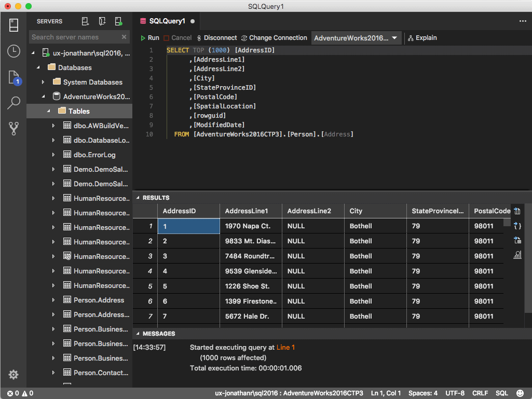The width and height of the screenshot is (532, 399).
Task: Expand dbo.AWBuildVe... table
Action: 53,126
